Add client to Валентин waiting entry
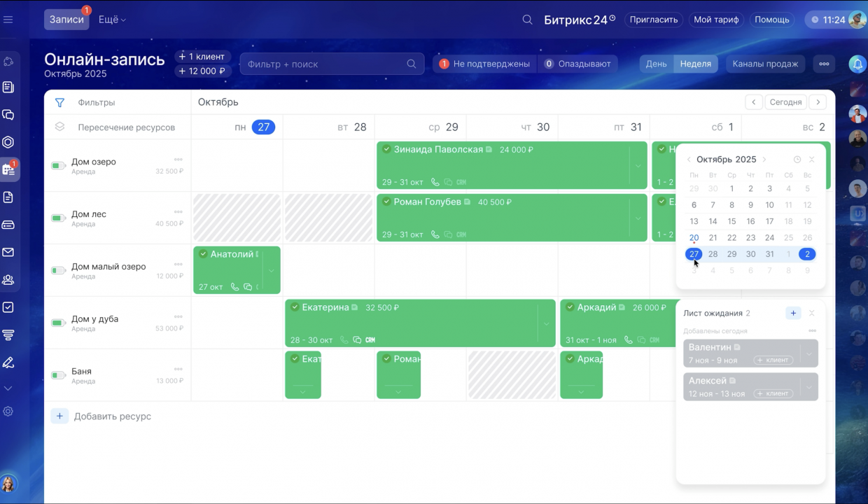 point(773,360)
